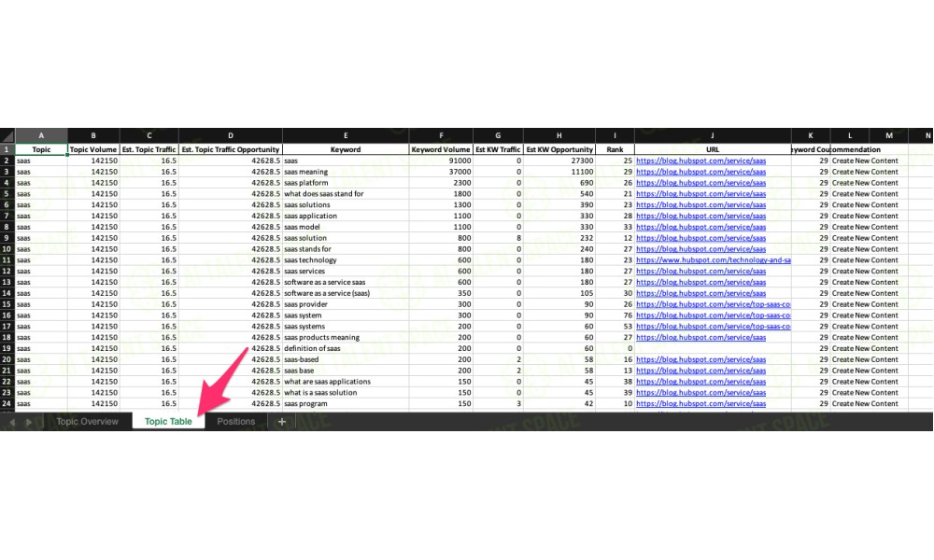Select keyword cell 'saas application'

(346, 216)
